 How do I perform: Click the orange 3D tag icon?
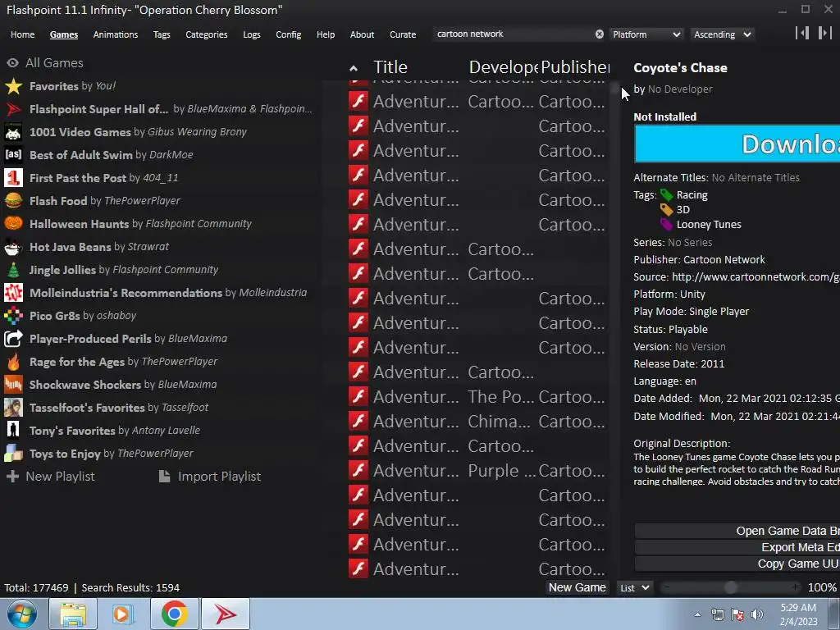666,209
